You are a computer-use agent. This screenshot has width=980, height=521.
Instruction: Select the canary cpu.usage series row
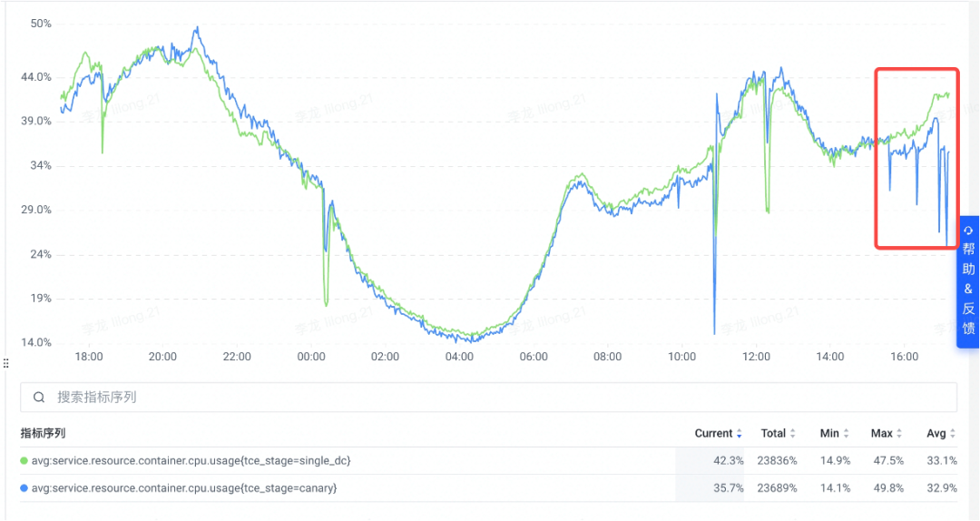(488, 487)
